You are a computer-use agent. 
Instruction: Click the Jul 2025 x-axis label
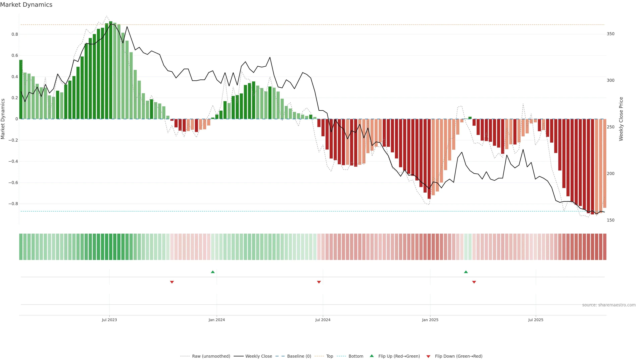click(x=536, y=320)
